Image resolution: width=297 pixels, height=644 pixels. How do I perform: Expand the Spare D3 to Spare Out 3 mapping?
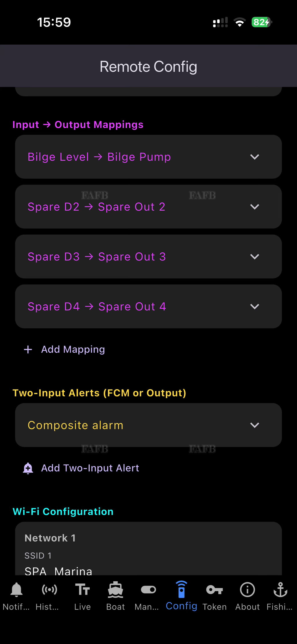point(254,257)
